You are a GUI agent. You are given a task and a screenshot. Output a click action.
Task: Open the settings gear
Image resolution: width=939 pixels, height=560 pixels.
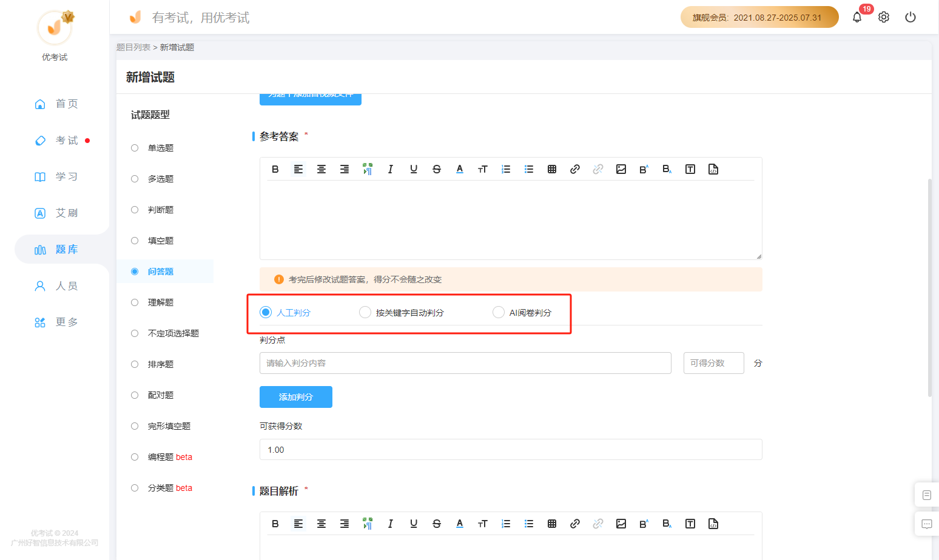884,17
